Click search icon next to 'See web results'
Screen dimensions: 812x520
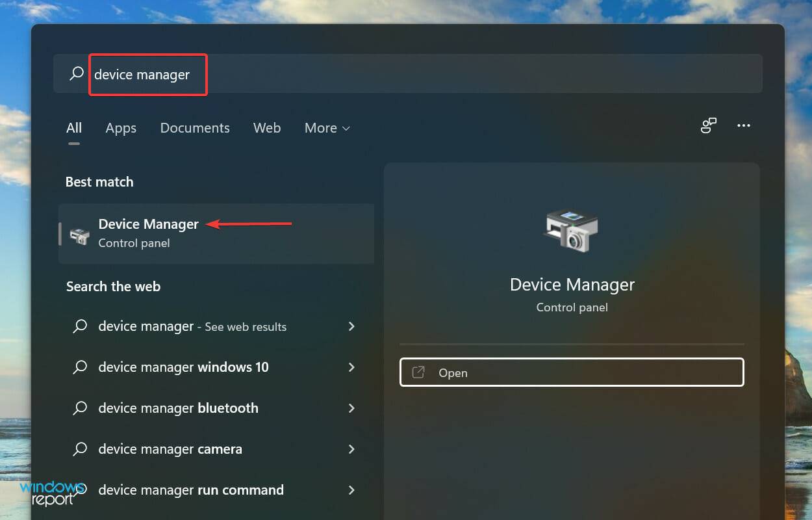pyautogui.click(x=80, y=326)
